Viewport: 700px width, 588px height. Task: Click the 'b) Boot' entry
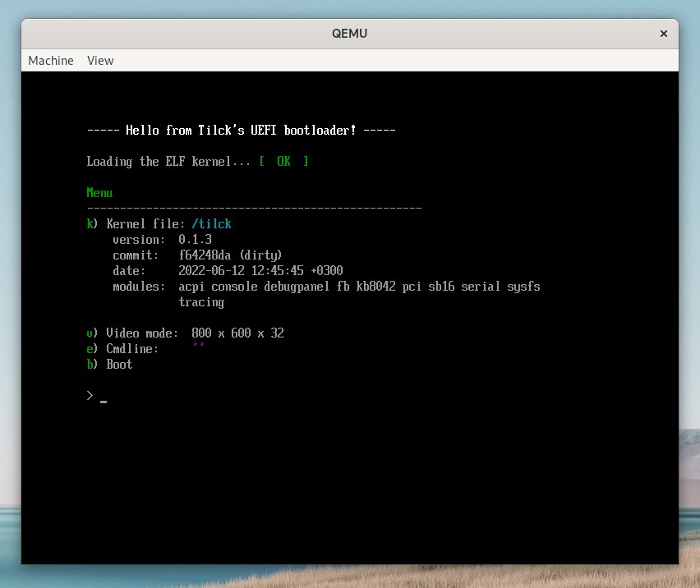pyautogui.click(x=109, y=364)
